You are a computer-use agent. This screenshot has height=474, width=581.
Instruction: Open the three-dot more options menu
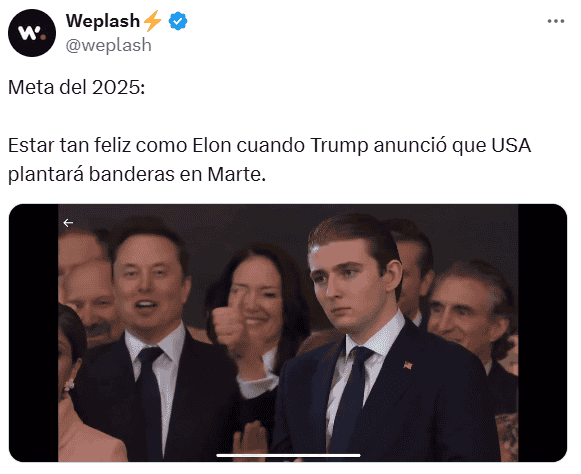point(556,21)
